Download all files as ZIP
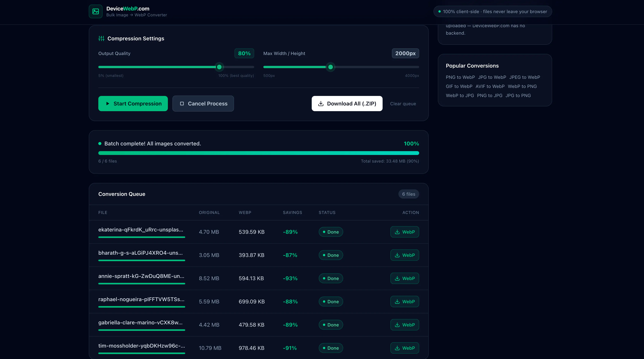Screen dimensions: 644x359 click(347, 103)
